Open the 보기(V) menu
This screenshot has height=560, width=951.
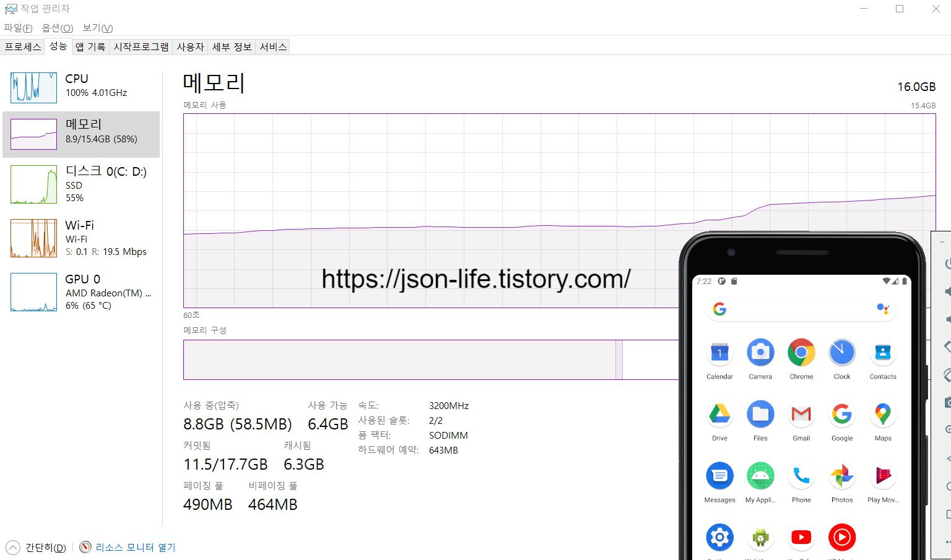click(97, 28)
